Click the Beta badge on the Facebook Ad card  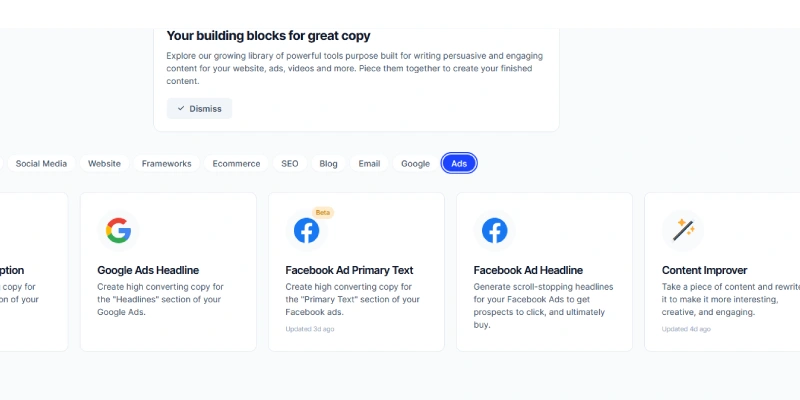coord(322,212)
